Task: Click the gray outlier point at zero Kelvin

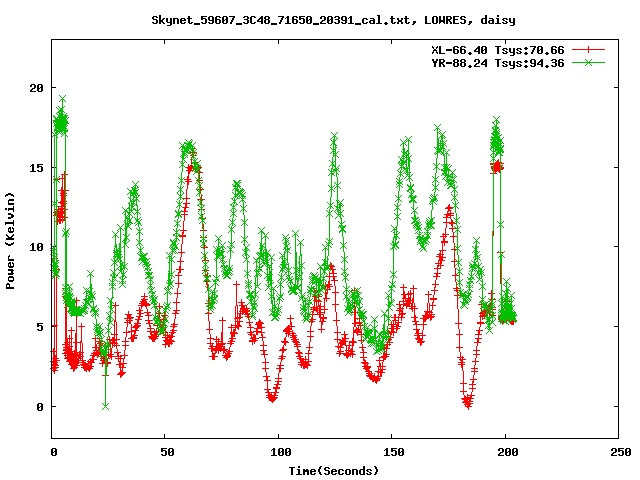Action: point(105,406)
